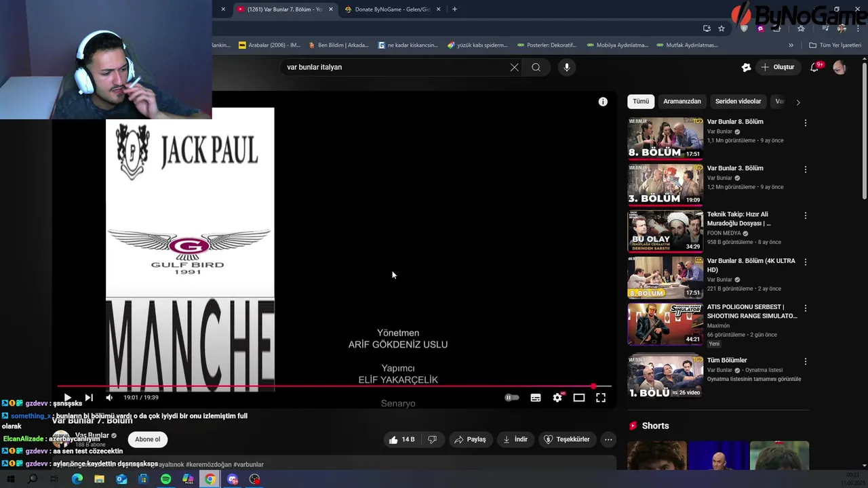Open Teknik Takip Hızır Ali thumbnail
868x488 pixels.
[665, 230]
